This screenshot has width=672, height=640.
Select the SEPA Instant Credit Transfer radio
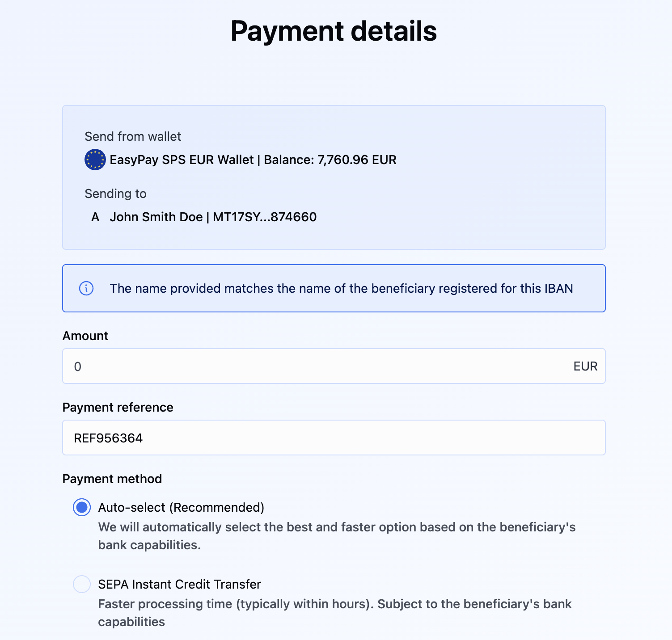click(x=82, y=584)
